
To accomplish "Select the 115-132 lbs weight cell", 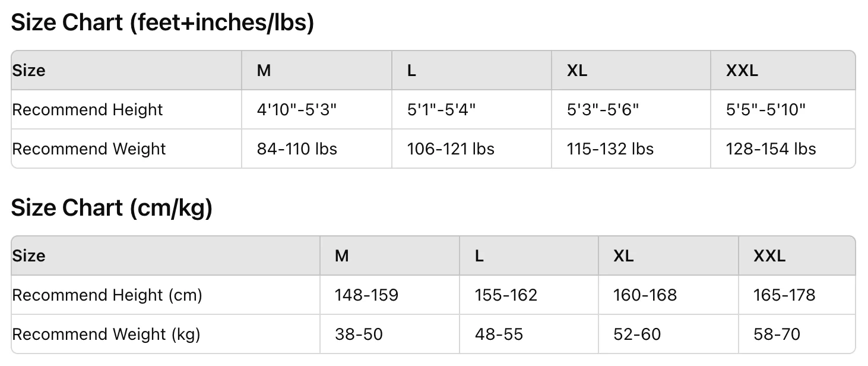I will pos(610,149).
